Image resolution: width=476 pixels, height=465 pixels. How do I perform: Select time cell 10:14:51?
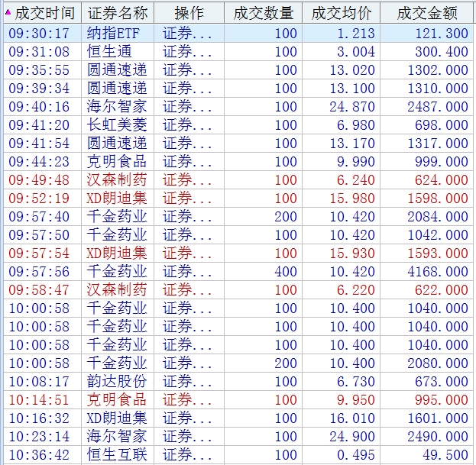pos(39,399)
